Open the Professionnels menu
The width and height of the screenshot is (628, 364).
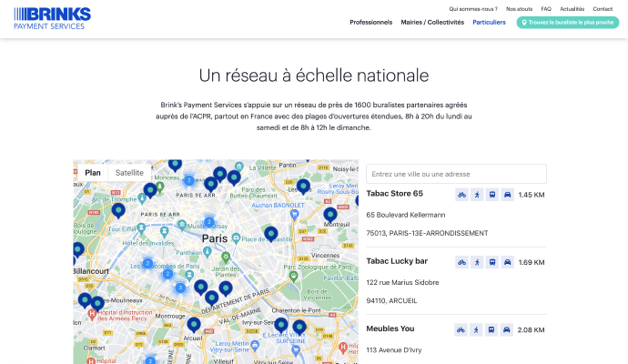click(x=370, y=22)
